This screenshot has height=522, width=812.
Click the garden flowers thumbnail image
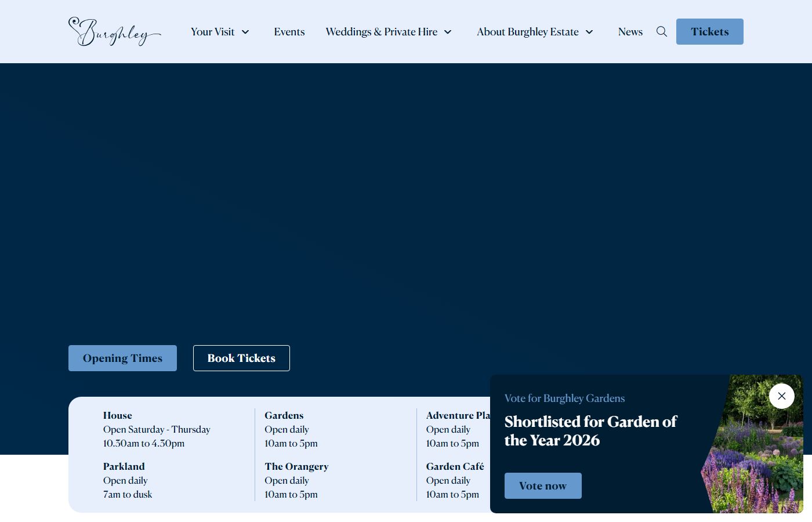coord(752,444)
